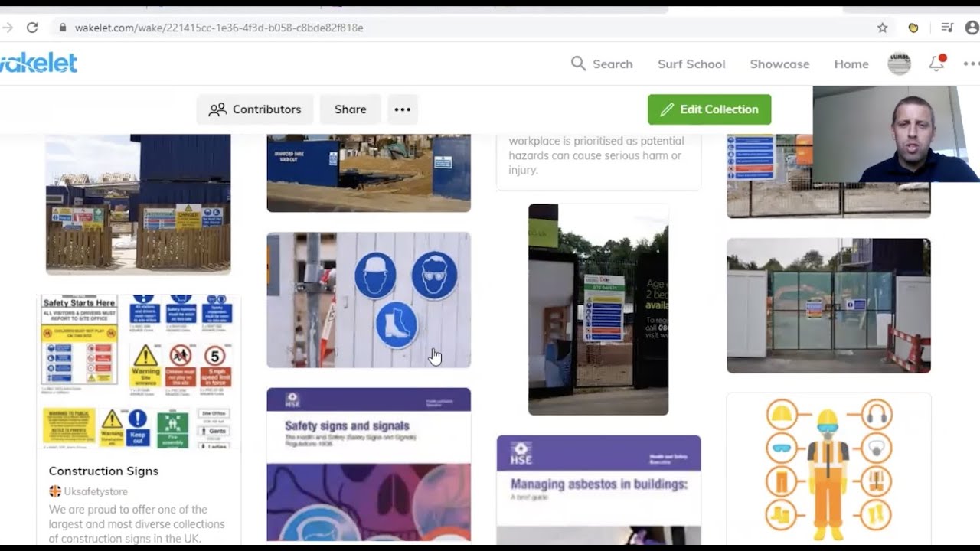Open the Safety signs and signals HSE document
Image resolution: width=980 pixels, height=551 pixels.
click(x=368, y=465)
